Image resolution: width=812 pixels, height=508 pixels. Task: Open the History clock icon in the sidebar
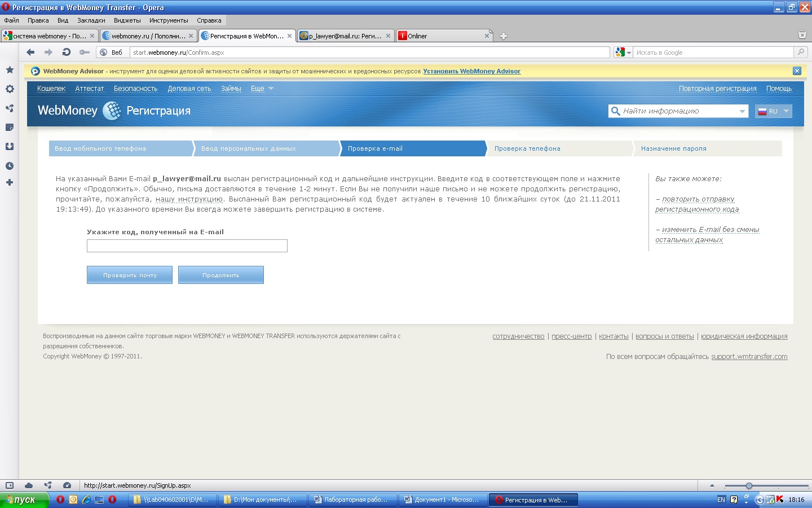point(10,166)
